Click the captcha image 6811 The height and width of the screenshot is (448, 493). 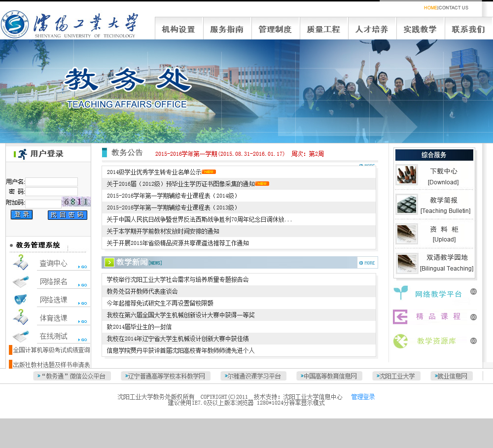coord(75,202)
